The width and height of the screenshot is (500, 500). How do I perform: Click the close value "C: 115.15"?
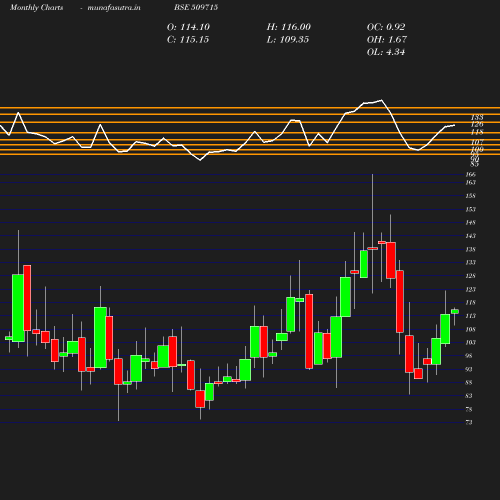tap(188, 40)
